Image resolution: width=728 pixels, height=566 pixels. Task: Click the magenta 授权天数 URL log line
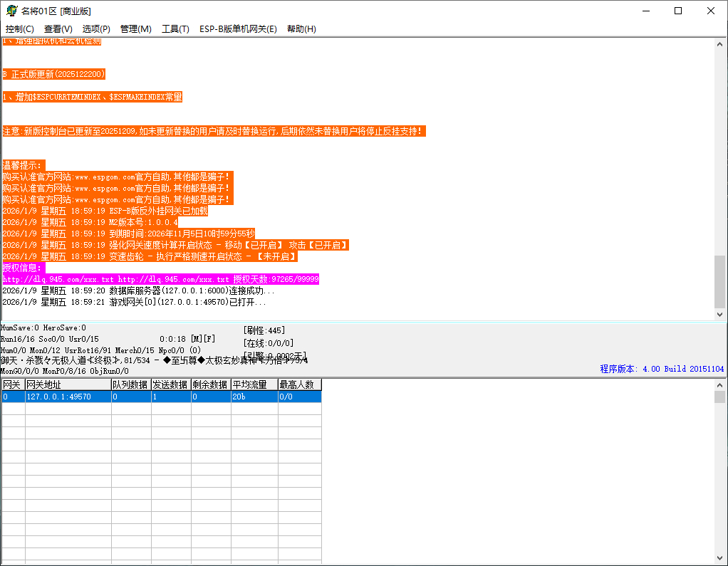click(160, 280)
